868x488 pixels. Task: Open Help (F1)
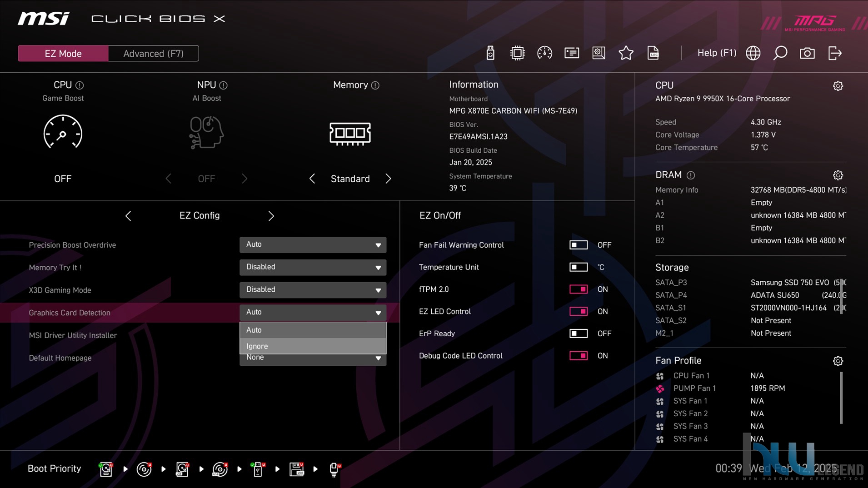(x=717, y=53)
